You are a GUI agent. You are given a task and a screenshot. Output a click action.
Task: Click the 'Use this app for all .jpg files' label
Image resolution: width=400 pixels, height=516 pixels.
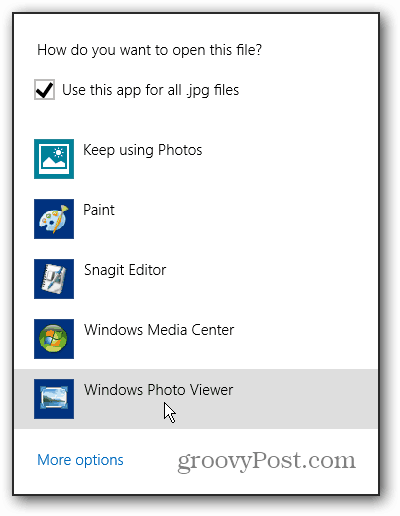[x=151, y=90]
